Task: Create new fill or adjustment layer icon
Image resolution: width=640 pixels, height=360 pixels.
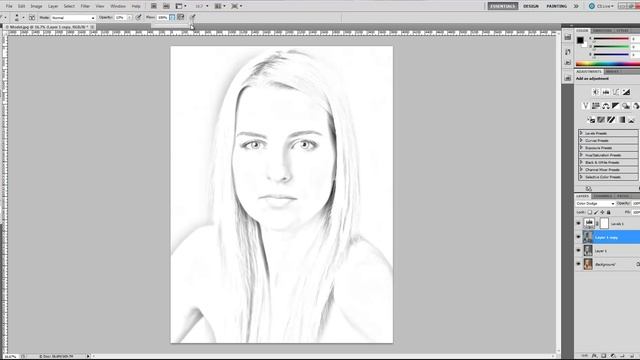Action: coord(613,356)
